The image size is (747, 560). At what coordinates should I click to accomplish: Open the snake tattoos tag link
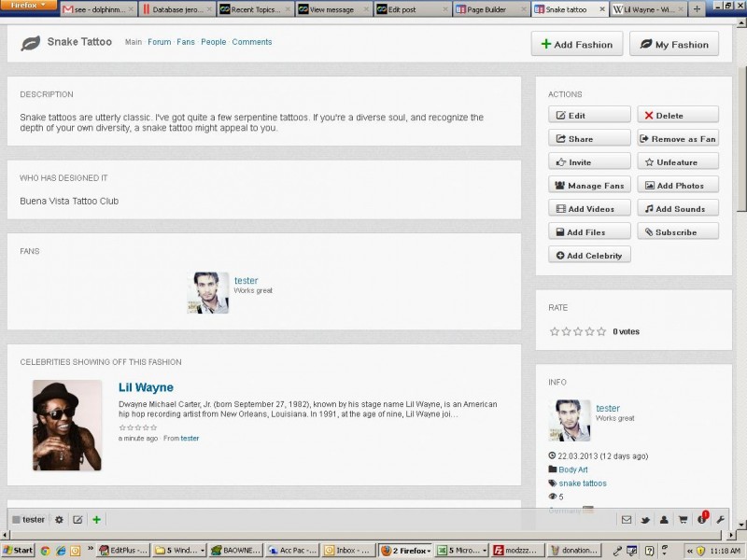point(583,483)
